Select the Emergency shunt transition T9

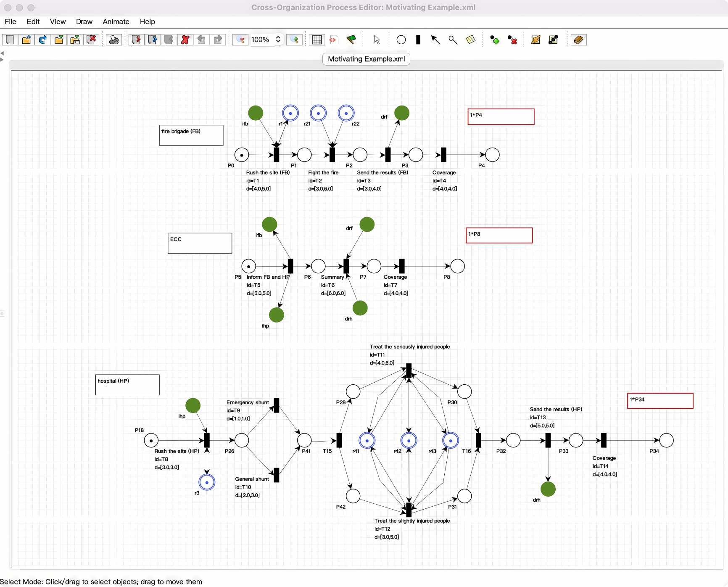click(277, 406)
